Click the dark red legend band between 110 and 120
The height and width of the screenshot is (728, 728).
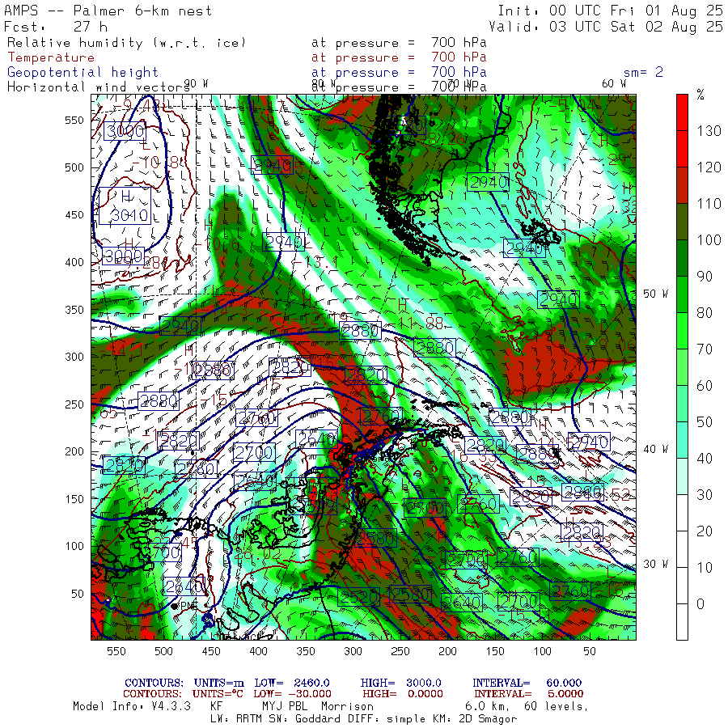coord(682,185)
